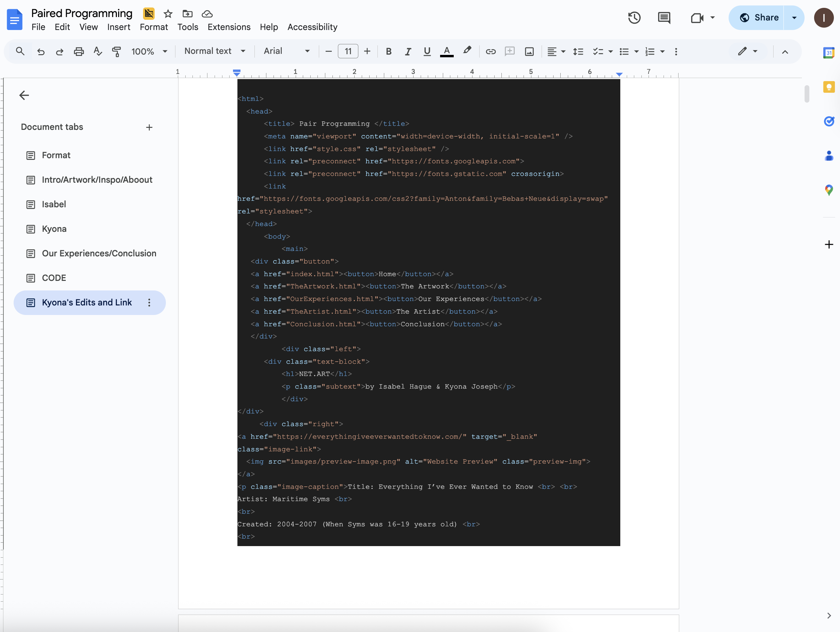840x632 pixels.
Task: Click the insert link icon
Action: click(x=490, y=51)
